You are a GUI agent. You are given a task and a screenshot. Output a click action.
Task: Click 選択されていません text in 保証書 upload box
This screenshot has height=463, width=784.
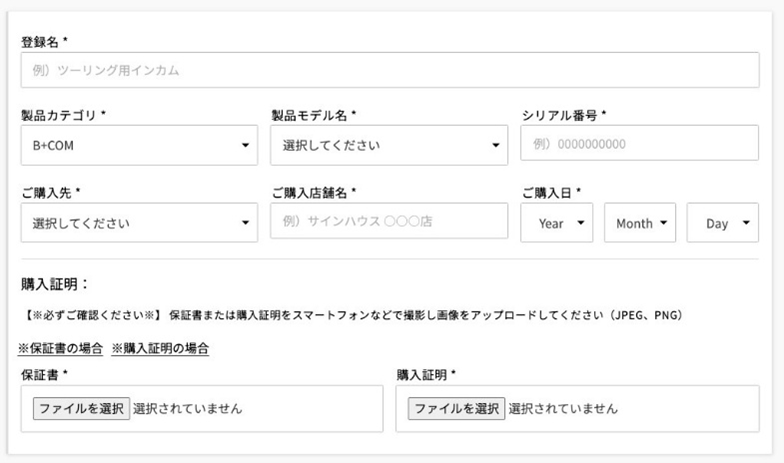coord(187,409)
